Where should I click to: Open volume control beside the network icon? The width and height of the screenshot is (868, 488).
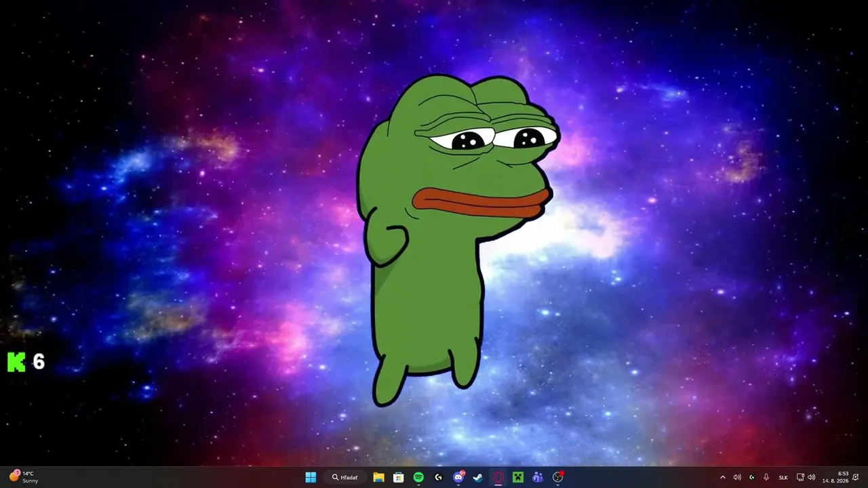click(812, 477)
